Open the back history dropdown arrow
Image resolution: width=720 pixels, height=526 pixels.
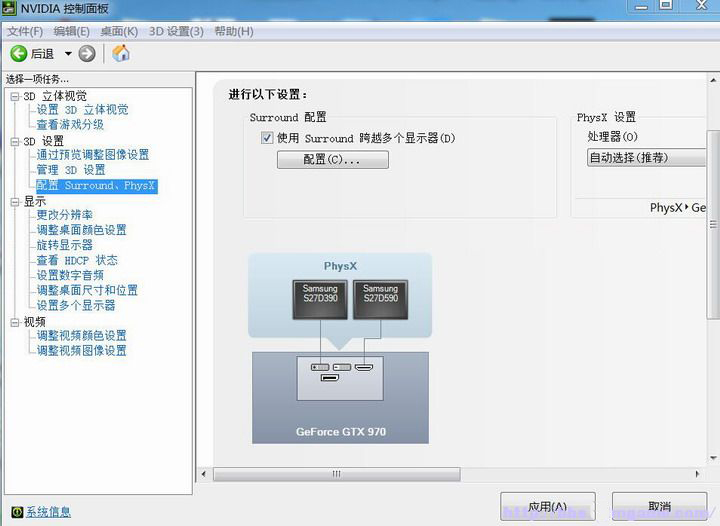(68, 54)
